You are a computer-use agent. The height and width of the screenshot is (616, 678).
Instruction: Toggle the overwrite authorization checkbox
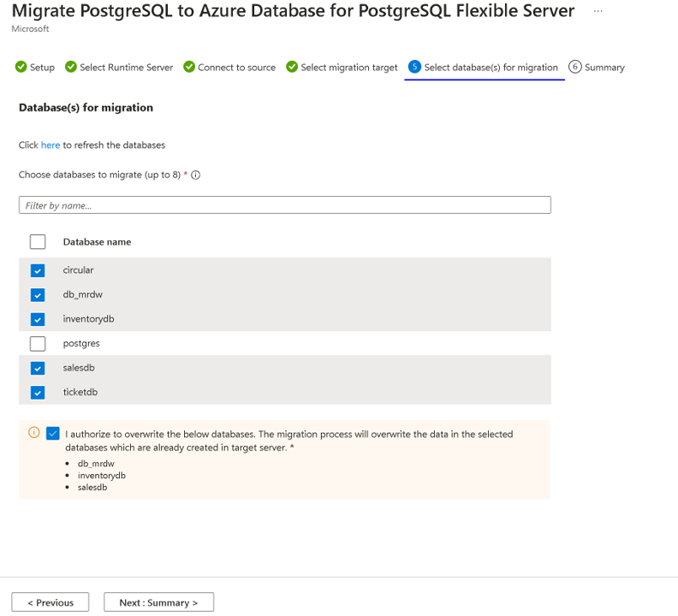pos(54,434)
